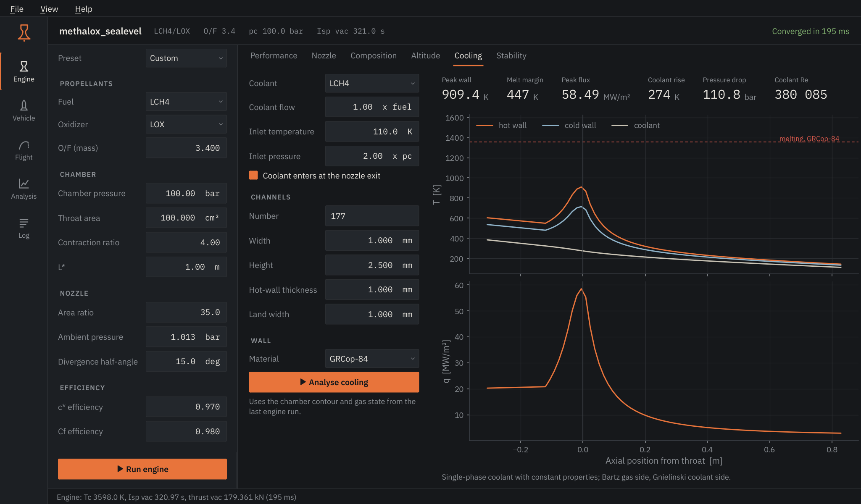Expand the Fuel dropdown set to LCH4
The width and height of the screenshot is (861, 504).
coord(186,102)
